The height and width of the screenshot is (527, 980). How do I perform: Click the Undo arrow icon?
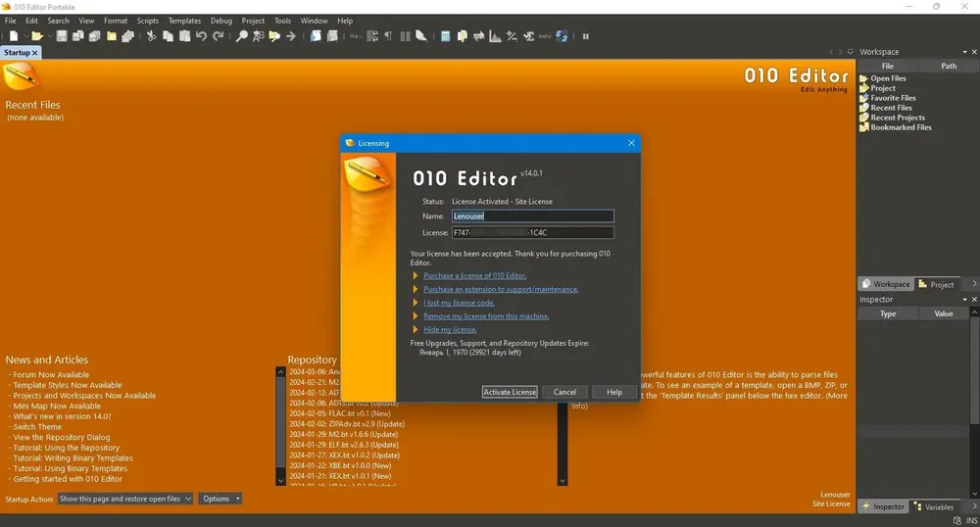pyautogui.click(x=201, y=36)
